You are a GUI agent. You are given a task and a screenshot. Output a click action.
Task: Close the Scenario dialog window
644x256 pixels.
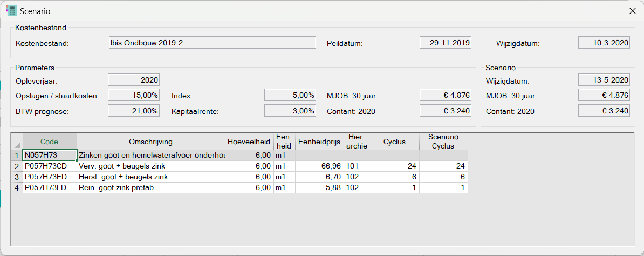tap(632, 11)
